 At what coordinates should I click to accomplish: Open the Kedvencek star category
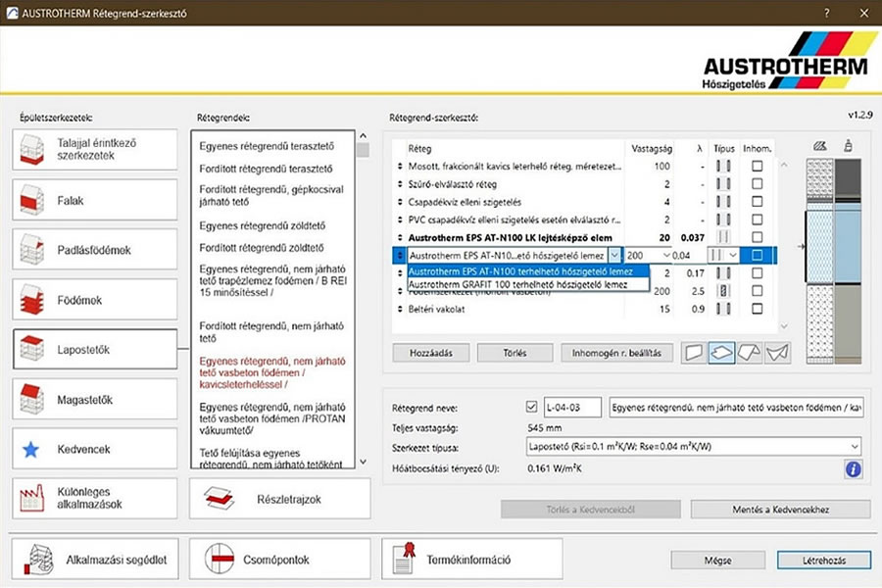click(94, 449)
